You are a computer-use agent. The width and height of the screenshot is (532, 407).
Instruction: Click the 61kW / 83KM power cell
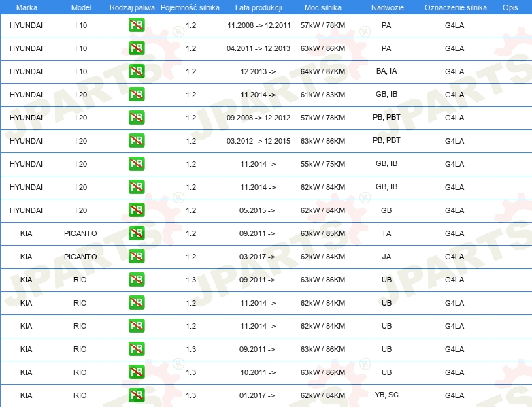(x=322, y=95)
